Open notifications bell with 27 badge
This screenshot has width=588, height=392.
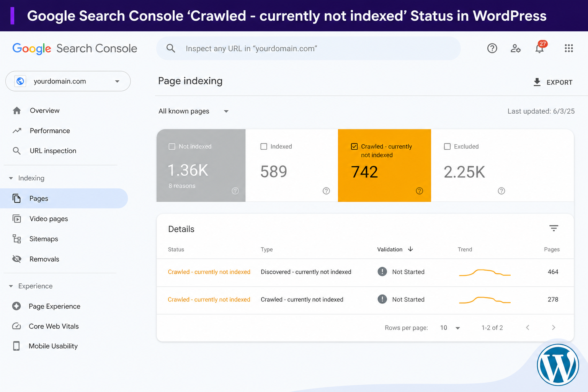[540, 47]
